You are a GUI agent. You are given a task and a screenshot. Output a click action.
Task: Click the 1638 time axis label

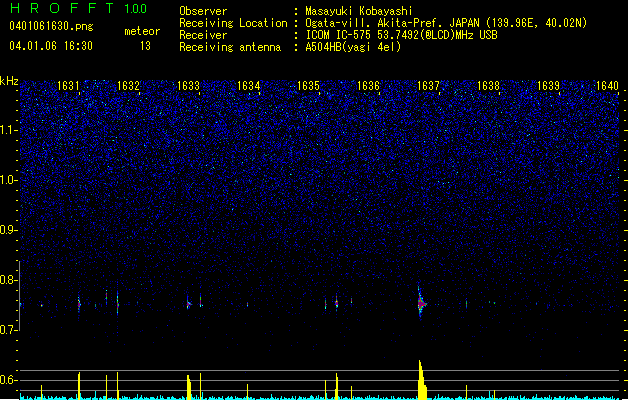[x=488, y=86]
